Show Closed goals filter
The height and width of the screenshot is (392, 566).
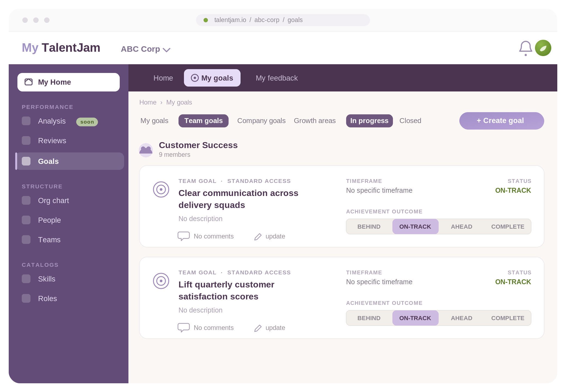click(410, 121)
